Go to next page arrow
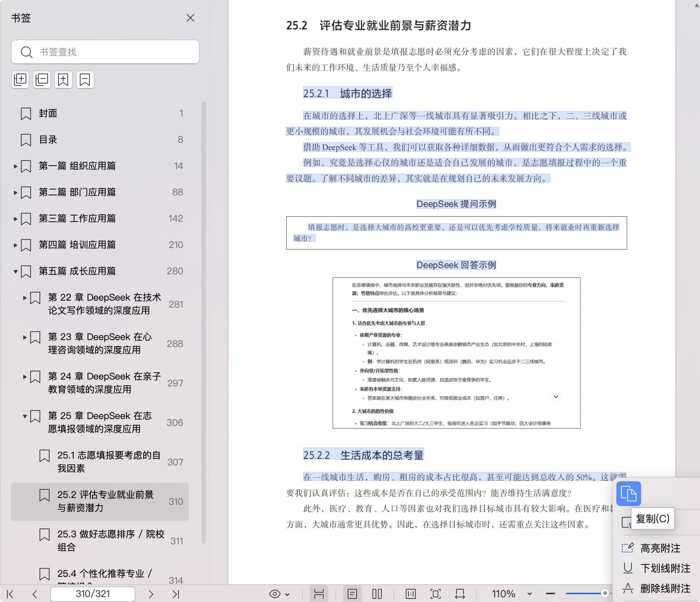The image size is (700, 602). coord(151,594)
